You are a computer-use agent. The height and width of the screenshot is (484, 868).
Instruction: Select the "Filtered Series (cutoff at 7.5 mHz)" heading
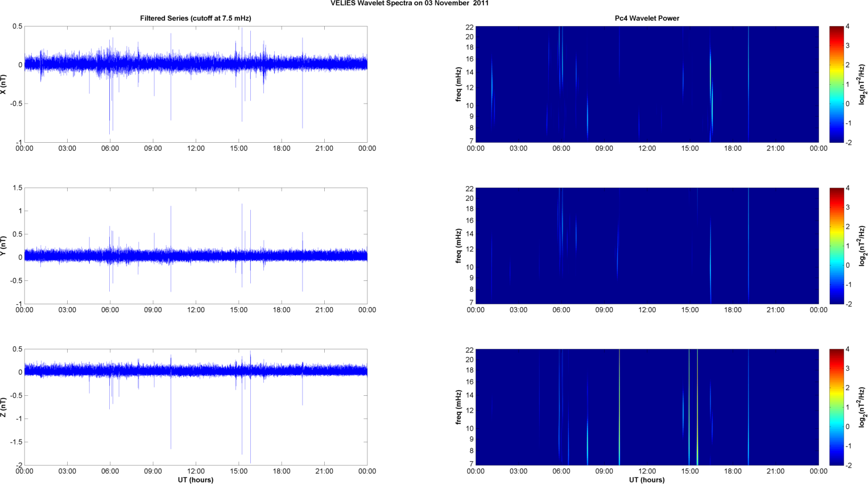click(195, 18)
